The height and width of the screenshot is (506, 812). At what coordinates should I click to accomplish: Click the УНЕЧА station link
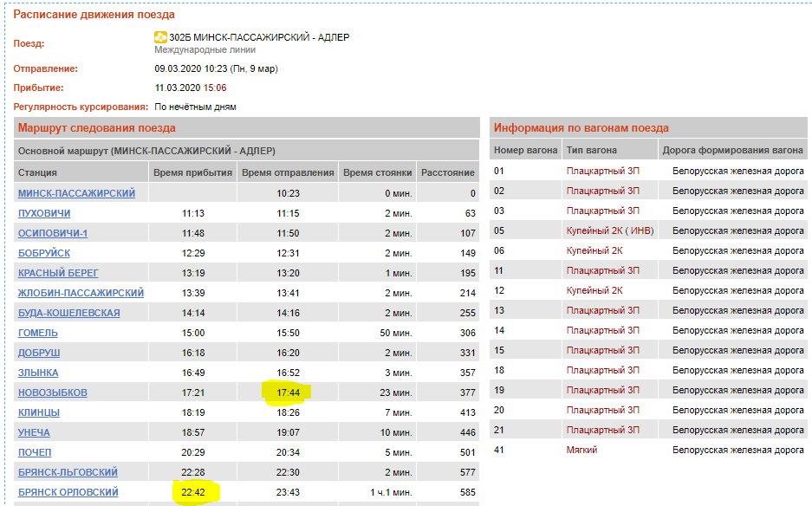click(34, 432)
